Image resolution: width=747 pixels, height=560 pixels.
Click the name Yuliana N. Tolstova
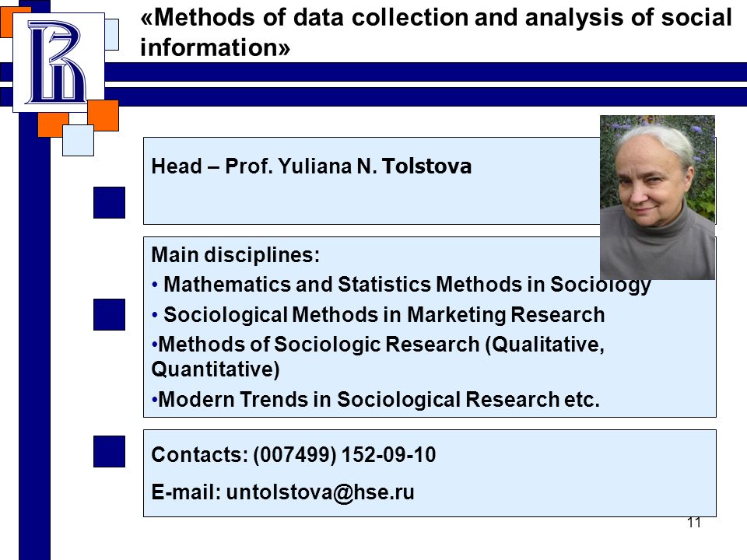[375, 166]
